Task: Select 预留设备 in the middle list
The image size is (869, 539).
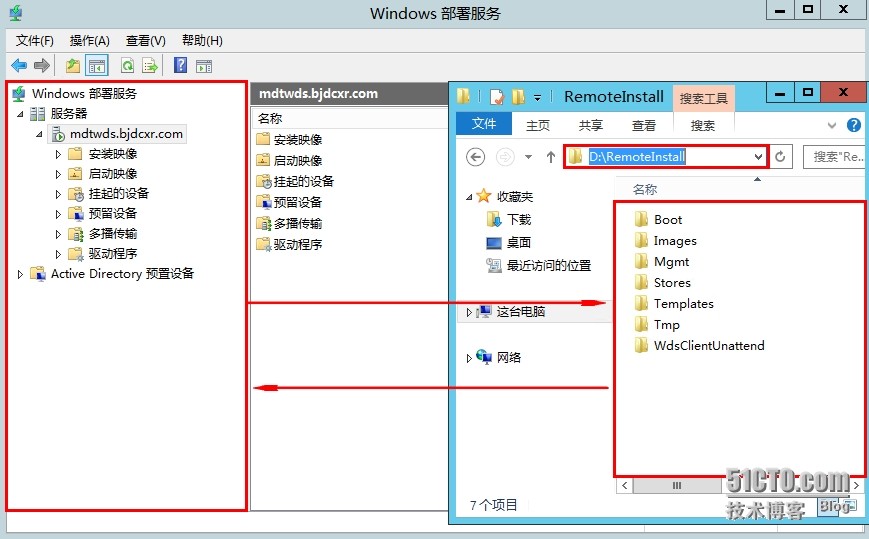Action: tap(298, 202)
